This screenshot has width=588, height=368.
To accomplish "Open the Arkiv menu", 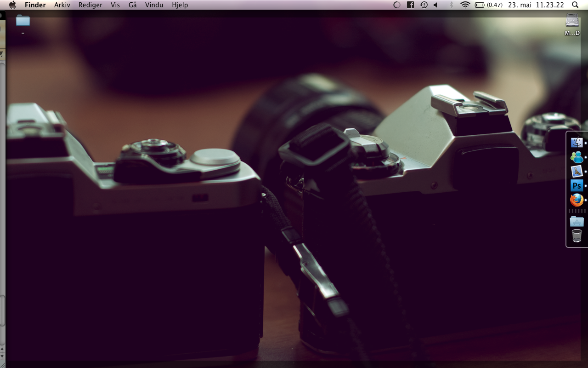I will [x=62, y=5].
